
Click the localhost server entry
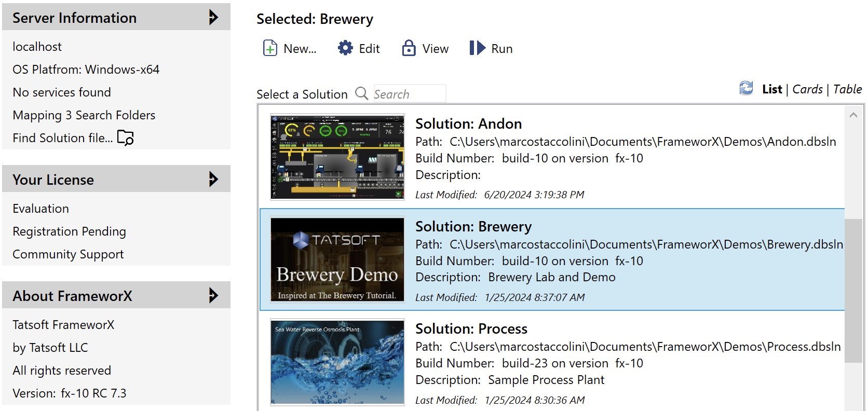[x=37, y=47]
